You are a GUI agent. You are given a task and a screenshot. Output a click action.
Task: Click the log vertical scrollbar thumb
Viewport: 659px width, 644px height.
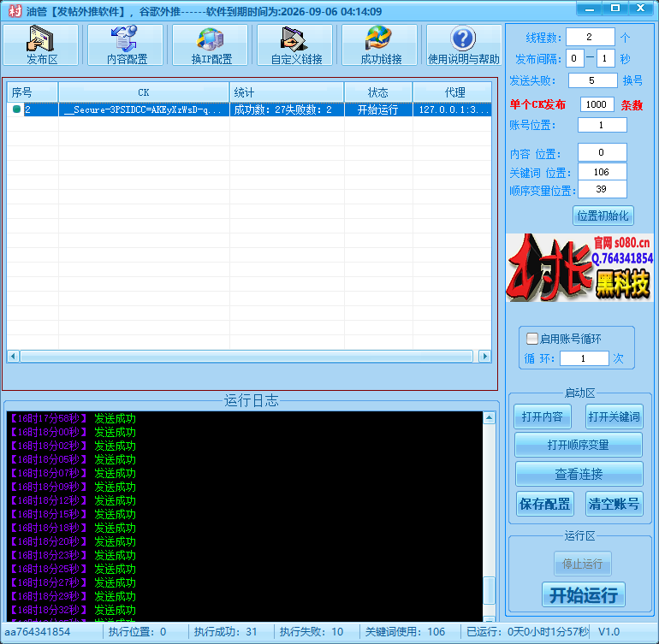click(489, 590)
